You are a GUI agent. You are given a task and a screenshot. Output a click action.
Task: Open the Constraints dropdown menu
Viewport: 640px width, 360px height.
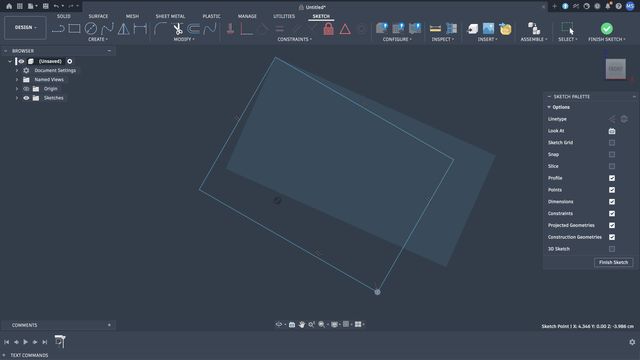(x=294, y=39)
